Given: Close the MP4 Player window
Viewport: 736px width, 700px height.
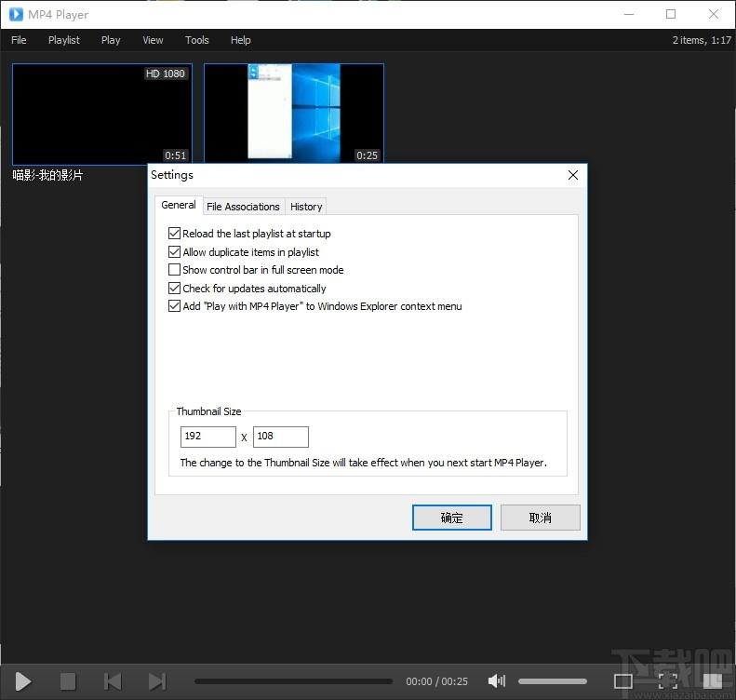Looking at the screenshot, I should pyautogui.click(x=714, y=14).
